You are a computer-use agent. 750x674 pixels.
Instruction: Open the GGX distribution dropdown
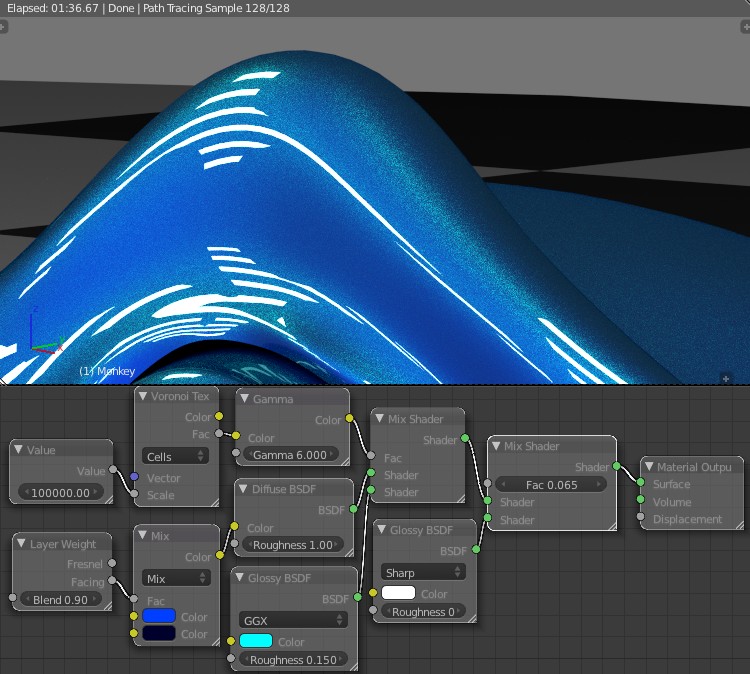[293, 620]
